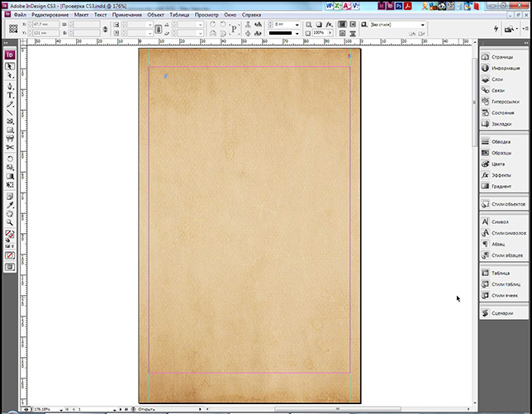Select the Pen tool

10,85
